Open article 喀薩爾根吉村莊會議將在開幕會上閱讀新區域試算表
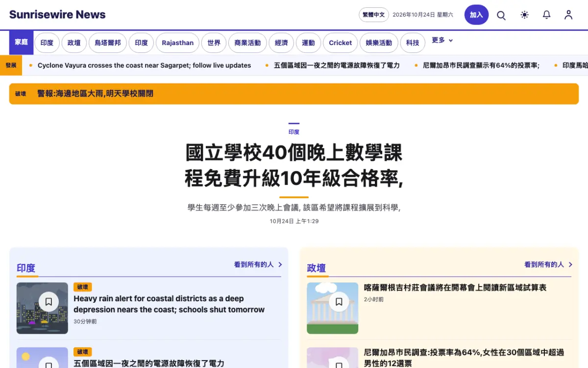 click(x=455, y=288)
